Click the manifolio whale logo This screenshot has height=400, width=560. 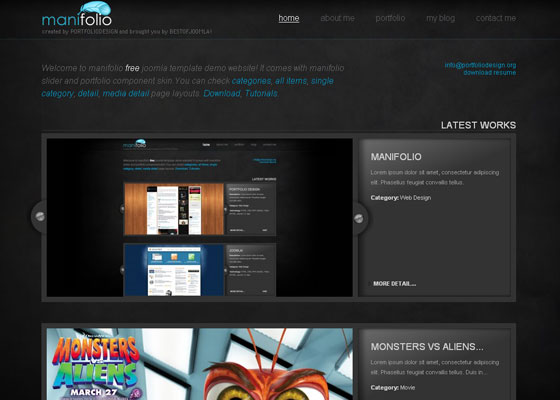coord(77,14)
